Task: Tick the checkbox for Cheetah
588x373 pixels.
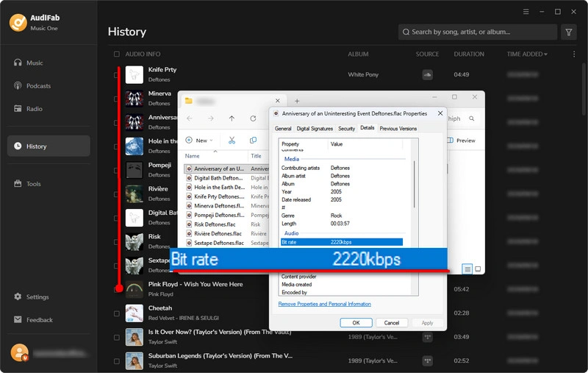Action: point(117,313)
